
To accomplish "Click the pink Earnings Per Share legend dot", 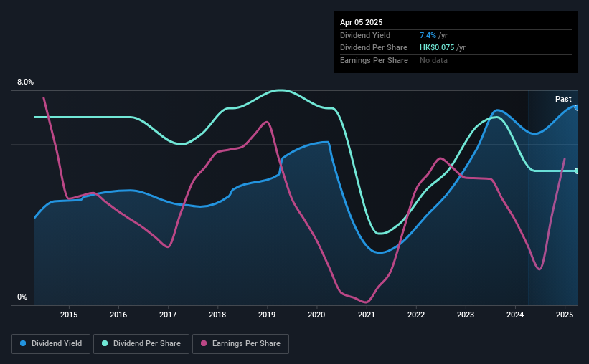I will pos(204,343).
